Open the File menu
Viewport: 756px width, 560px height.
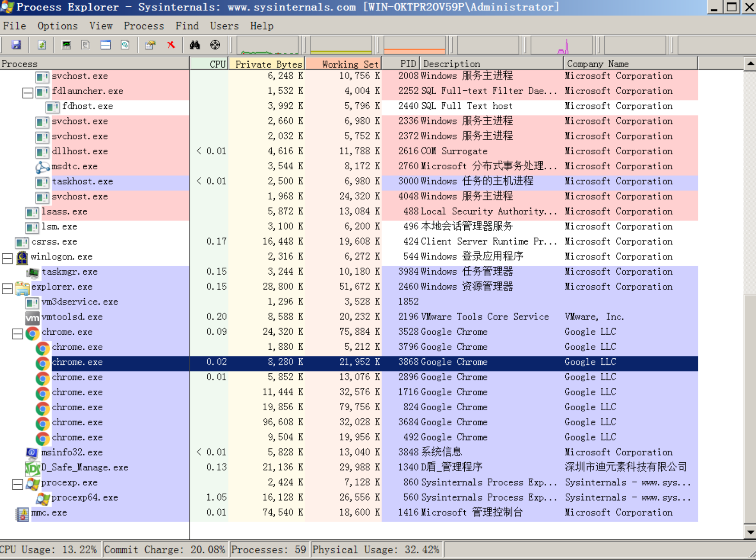click(15, 26)
